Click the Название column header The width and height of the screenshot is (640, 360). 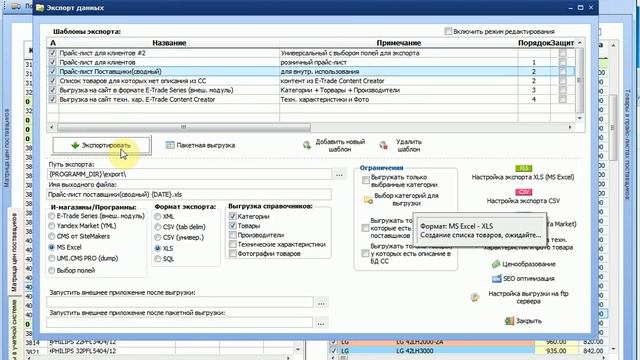click(x=169, y=43)
